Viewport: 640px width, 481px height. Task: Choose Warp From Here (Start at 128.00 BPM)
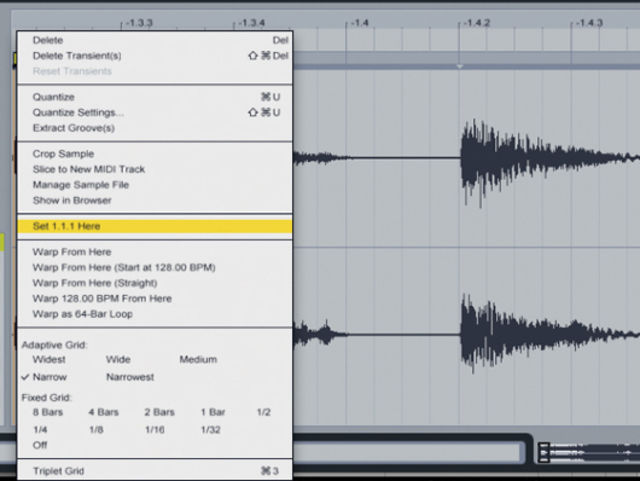[155, 267]
